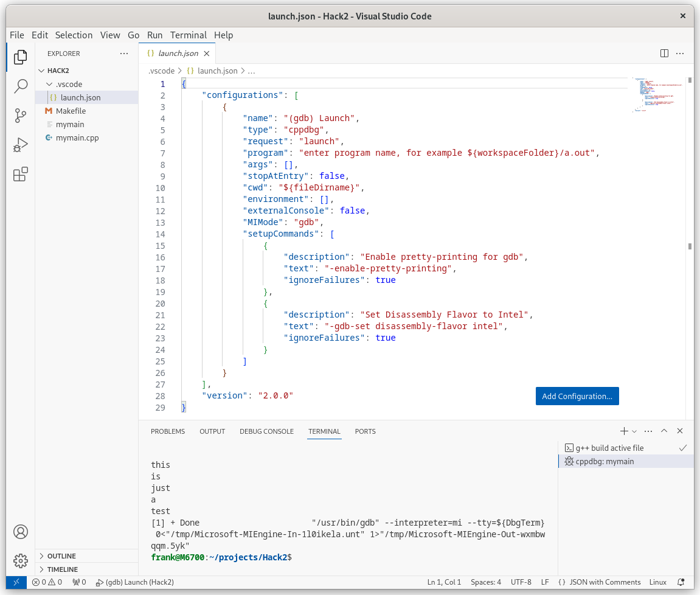Click Spaces: 4 indentation setting
This screenshot has width=700, height=595.
click(486, 582)
